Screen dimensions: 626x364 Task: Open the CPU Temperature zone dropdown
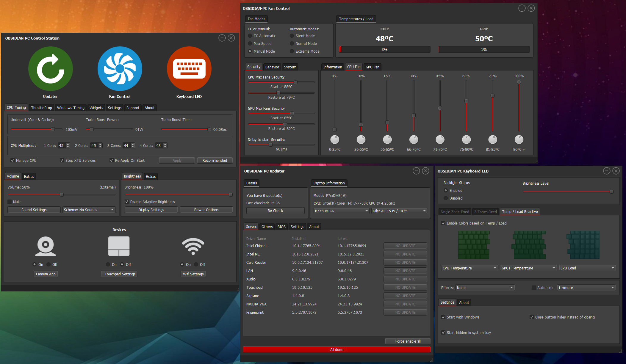pos(469,268)
